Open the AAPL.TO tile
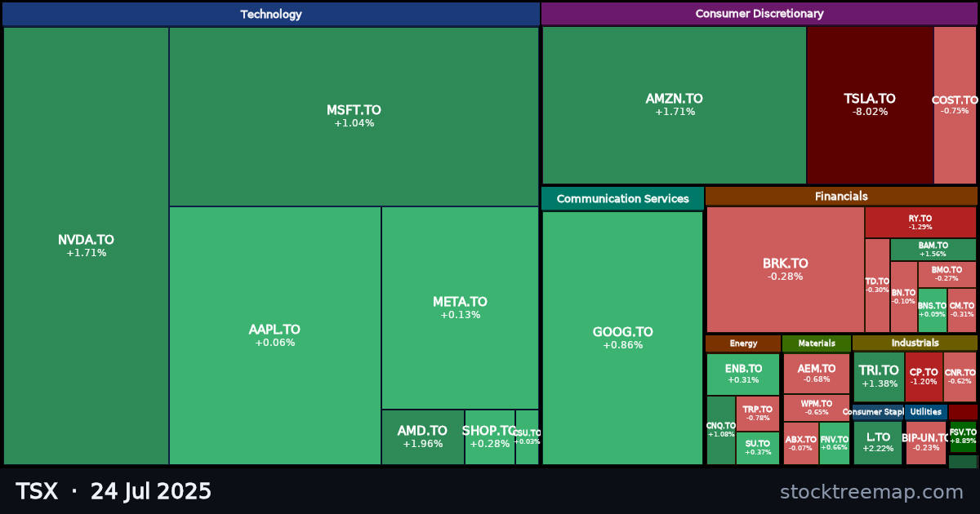The height and width of the screenshot is (514, 980). coord(274,335)
